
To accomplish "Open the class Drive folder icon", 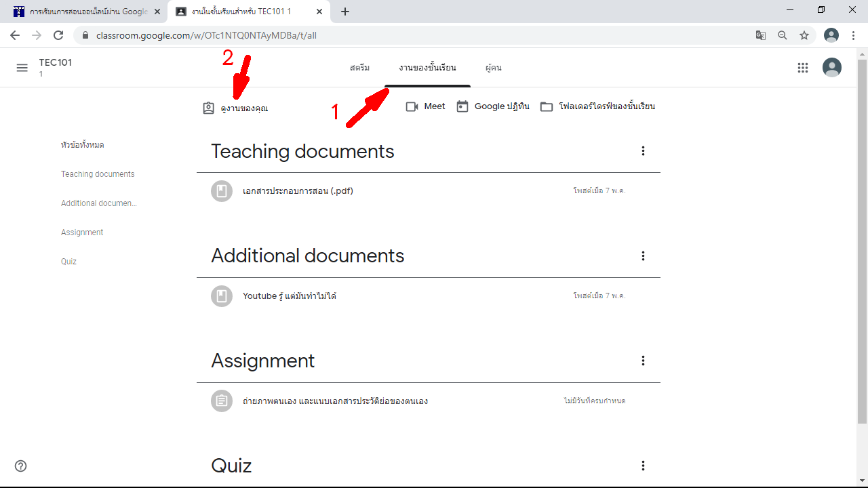I will click(547, 106).
